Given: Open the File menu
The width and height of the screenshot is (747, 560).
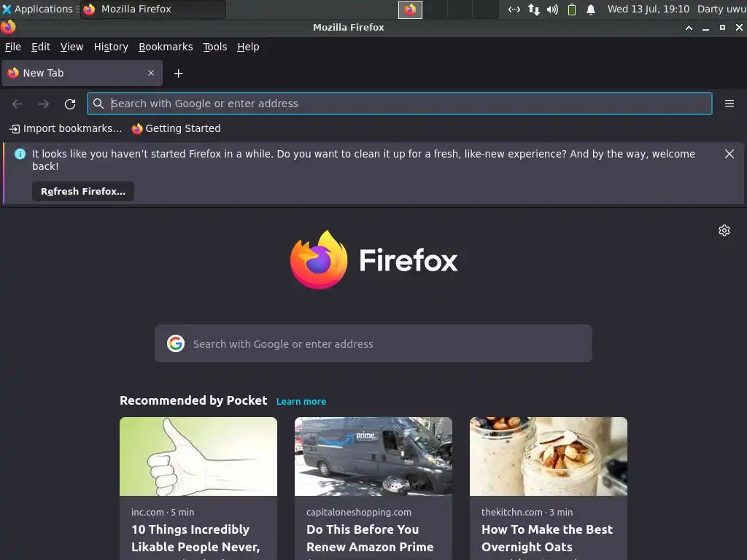Looking at the screenshot, I should pos(13,47).
